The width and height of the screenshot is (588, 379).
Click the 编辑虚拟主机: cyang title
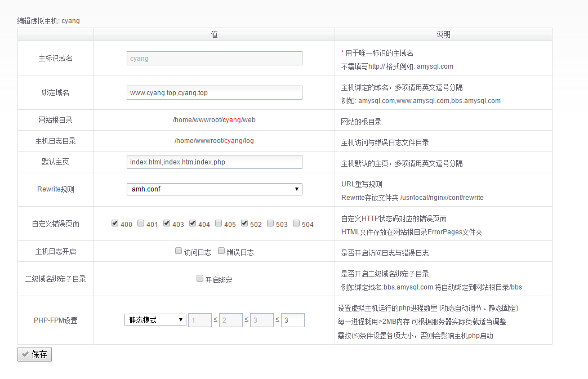[48, 21]
